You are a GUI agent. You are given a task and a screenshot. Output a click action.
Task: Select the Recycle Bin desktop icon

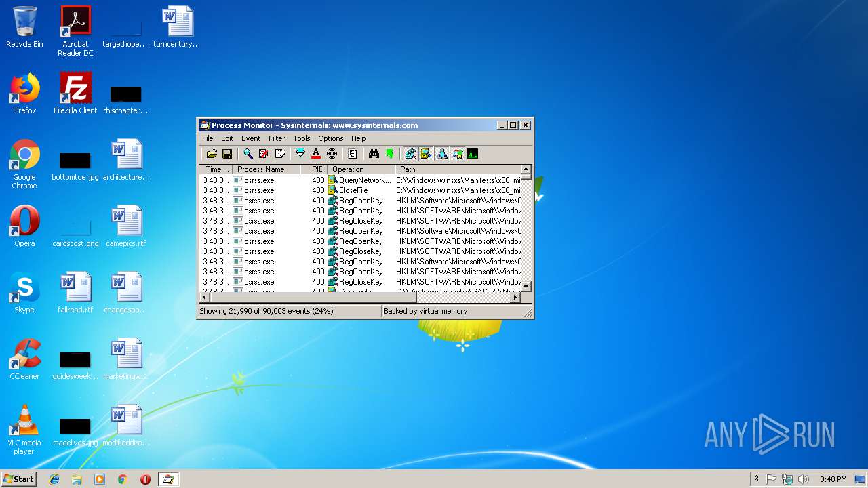click(24, 27)
